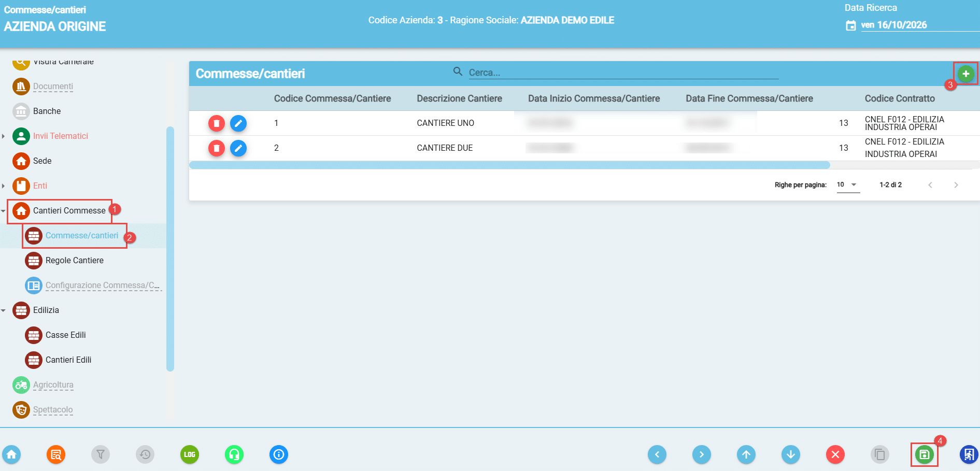Delete the CANTIERE DUE row
This screenshot has width=980, height=471.
pos(217,148)
